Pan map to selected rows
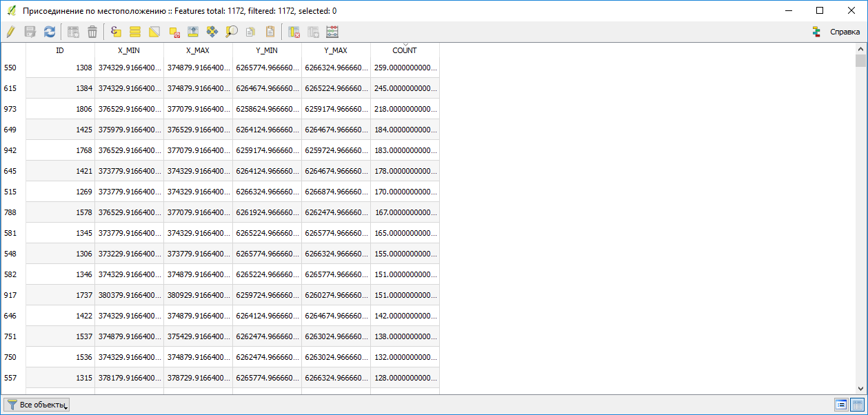 [x=212, y=32]
